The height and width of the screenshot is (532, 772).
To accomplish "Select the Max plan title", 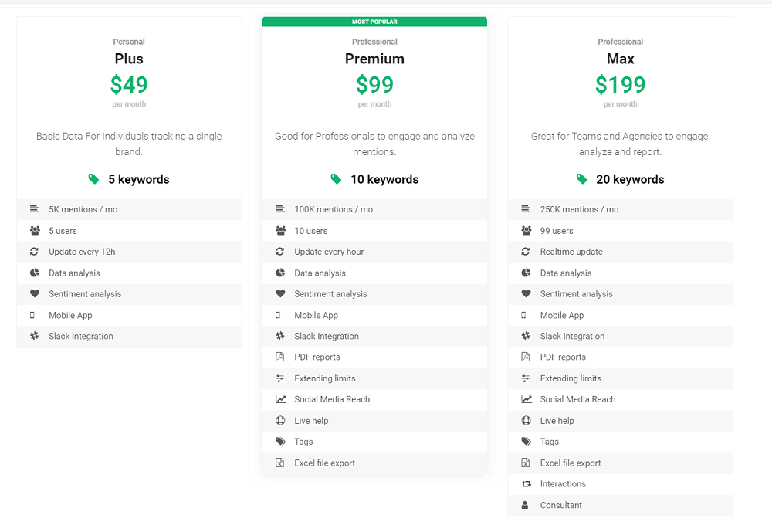I will (621, 59).
